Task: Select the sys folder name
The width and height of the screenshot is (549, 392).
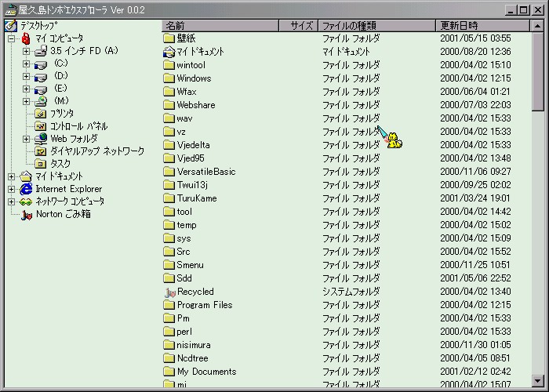Action: click(x=184, y=238)
